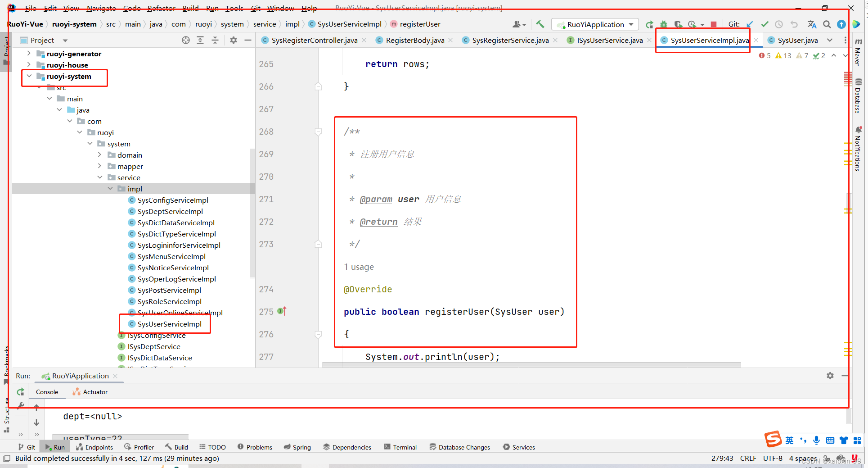Fold the method at line 268

[318, 132]
